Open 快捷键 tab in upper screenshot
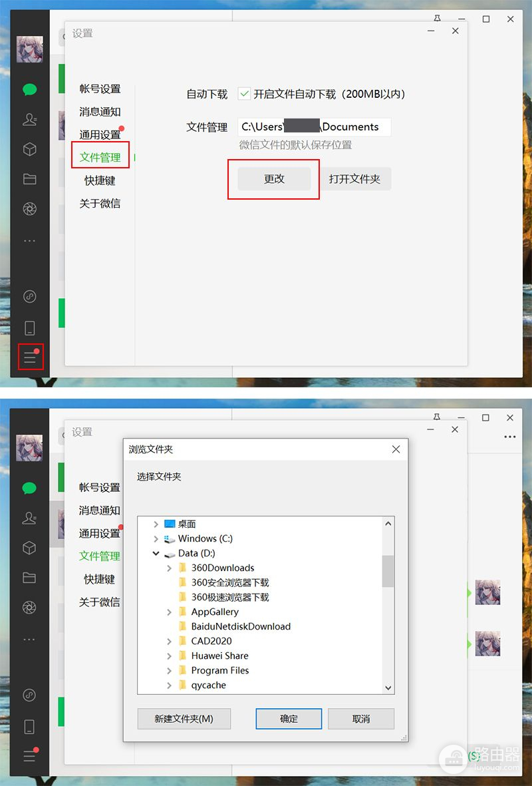The height and width of the screenshot is (786, 532). point(100,180)
